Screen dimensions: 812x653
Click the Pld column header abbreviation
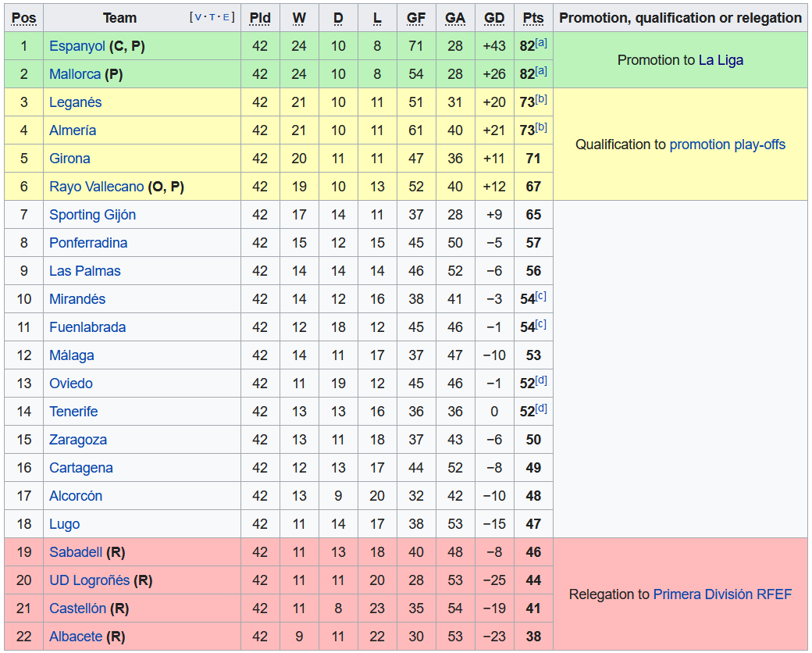(x=260, y=18)
